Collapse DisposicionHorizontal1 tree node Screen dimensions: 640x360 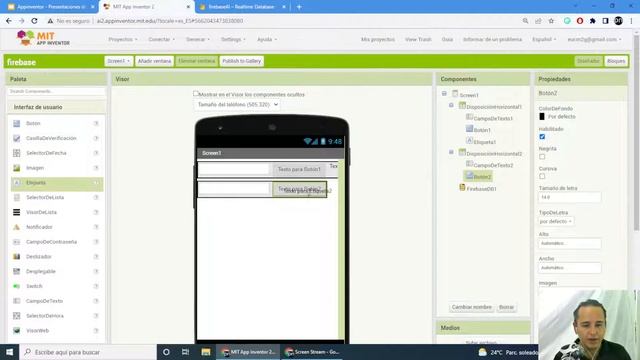click(x=451, y=105)
